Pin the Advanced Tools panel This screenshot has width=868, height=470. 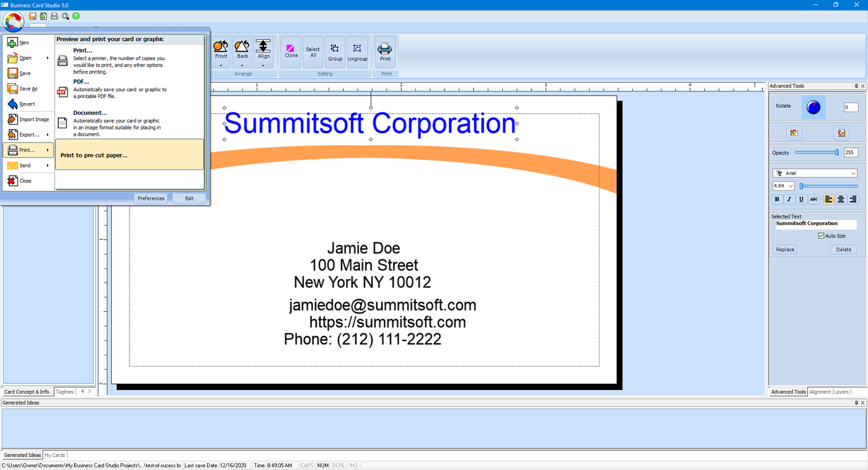coord(856,86)
